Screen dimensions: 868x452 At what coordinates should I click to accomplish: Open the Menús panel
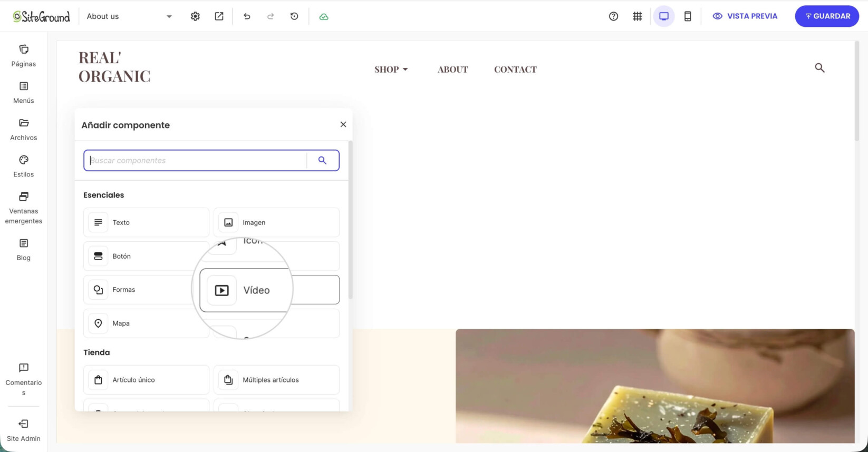[24, 93]
